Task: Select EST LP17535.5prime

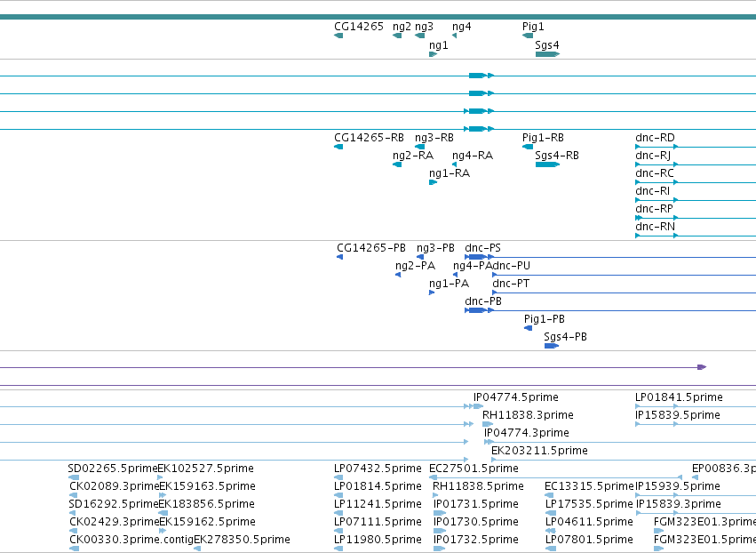Action: 551,513
